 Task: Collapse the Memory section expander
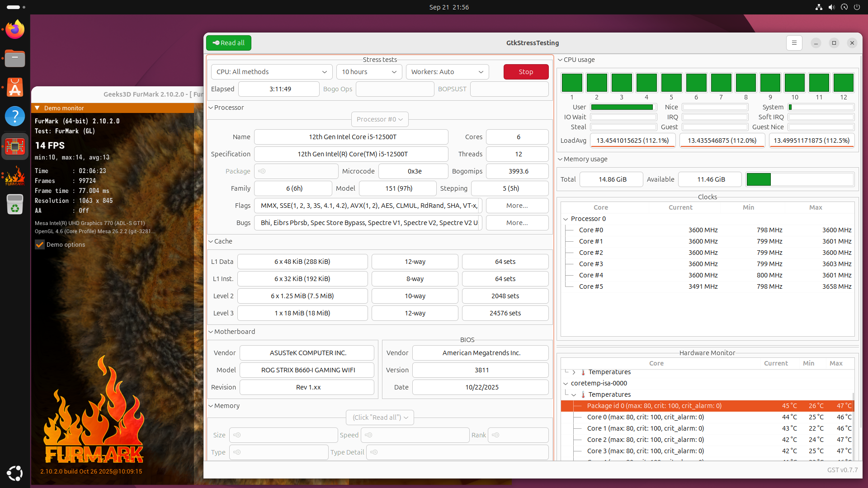211,406
